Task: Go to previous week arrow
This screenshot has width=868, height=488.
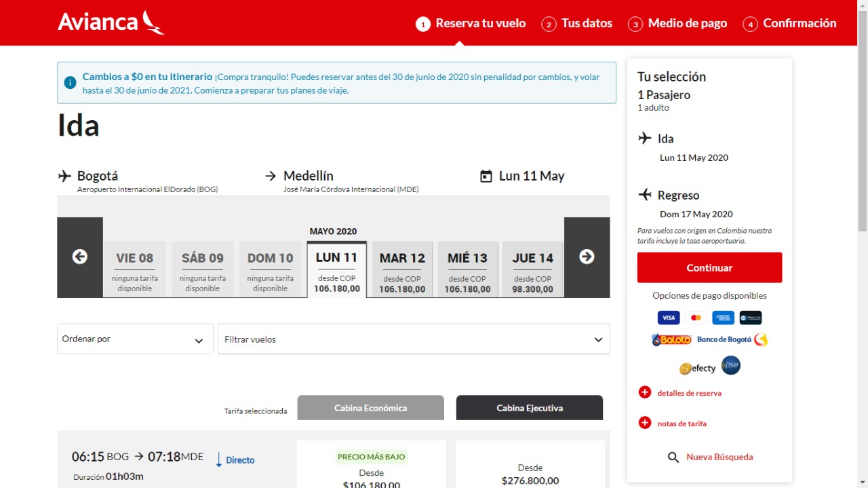Action: 80,257
